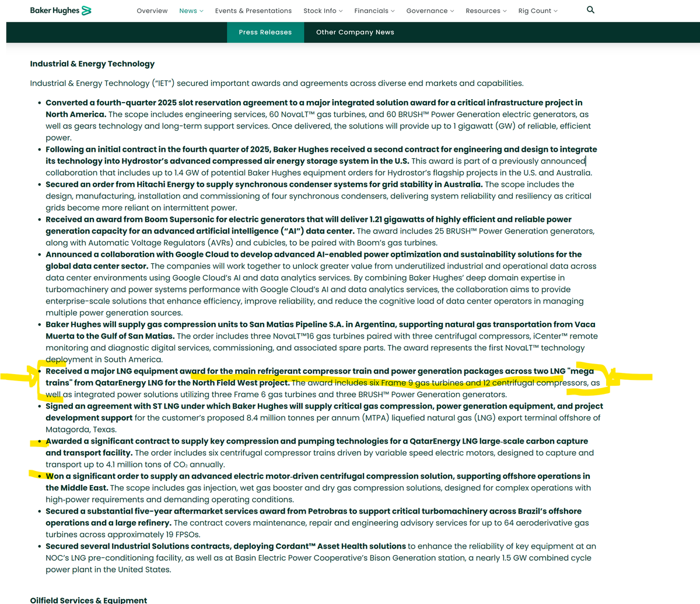700x604 pixels.
Task: Switch to Other Company News tab
Action: 355,32
